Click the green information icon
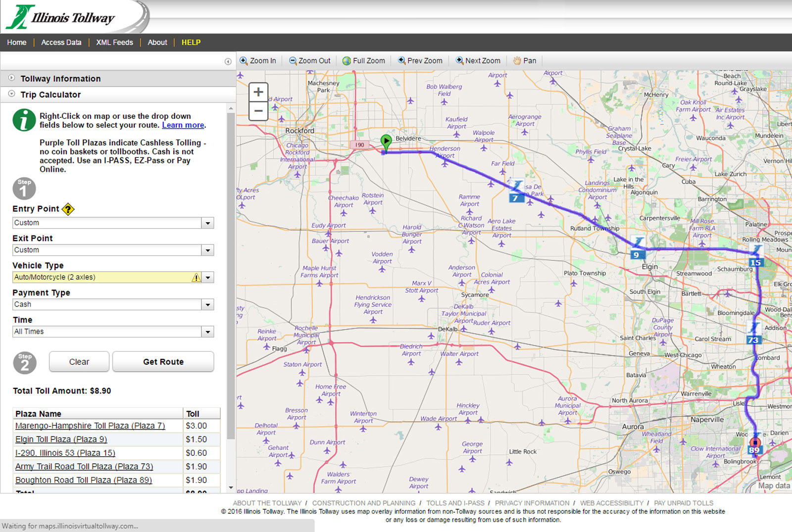792x532 pixels. coord(24,120)
